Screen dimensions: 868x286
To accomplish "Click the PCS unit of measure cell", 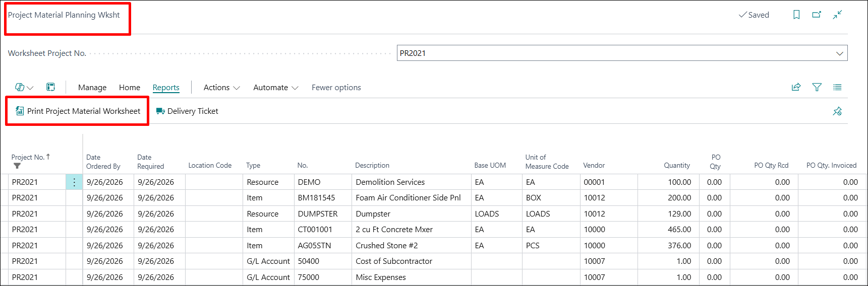I will 551,246.
